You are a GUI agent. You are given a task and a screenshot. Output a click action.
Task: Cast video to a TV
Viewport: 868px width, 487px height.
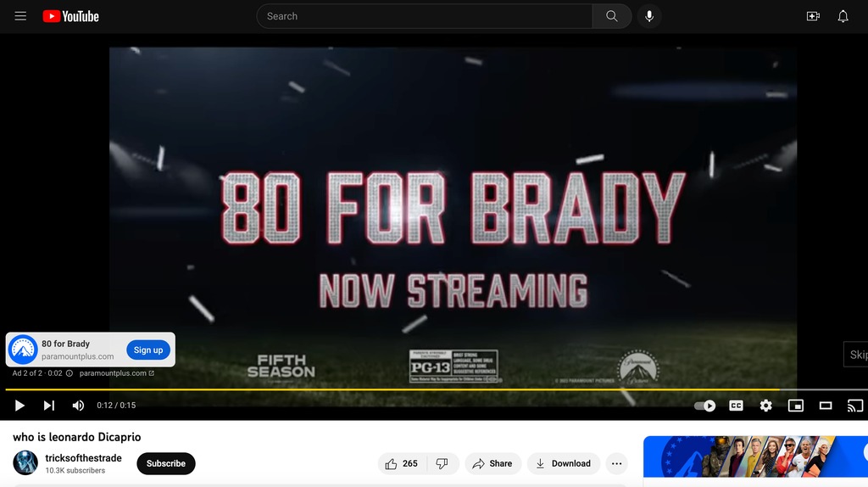(854, 406)
